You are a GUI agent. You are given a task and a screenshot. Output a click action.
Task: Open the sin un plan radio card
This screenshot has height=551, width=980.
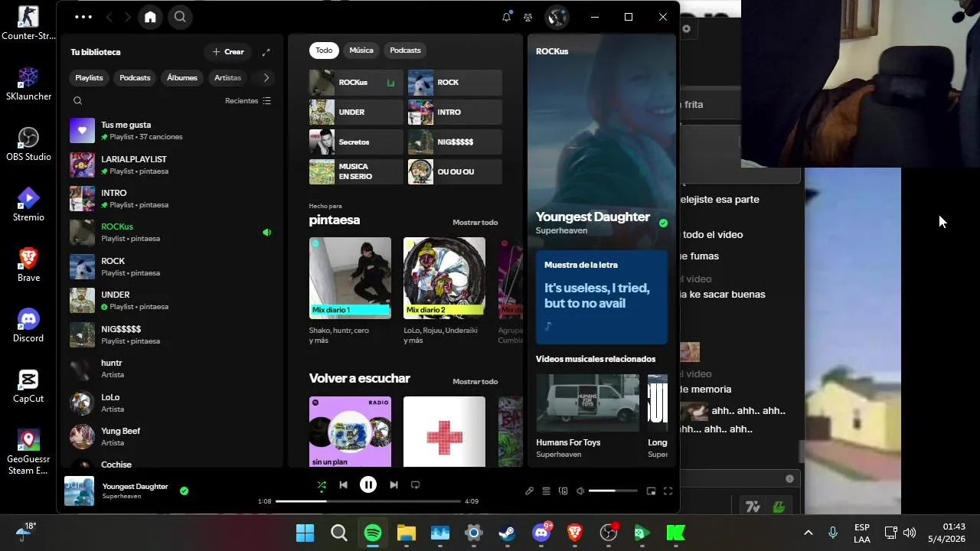click(350, 432)
